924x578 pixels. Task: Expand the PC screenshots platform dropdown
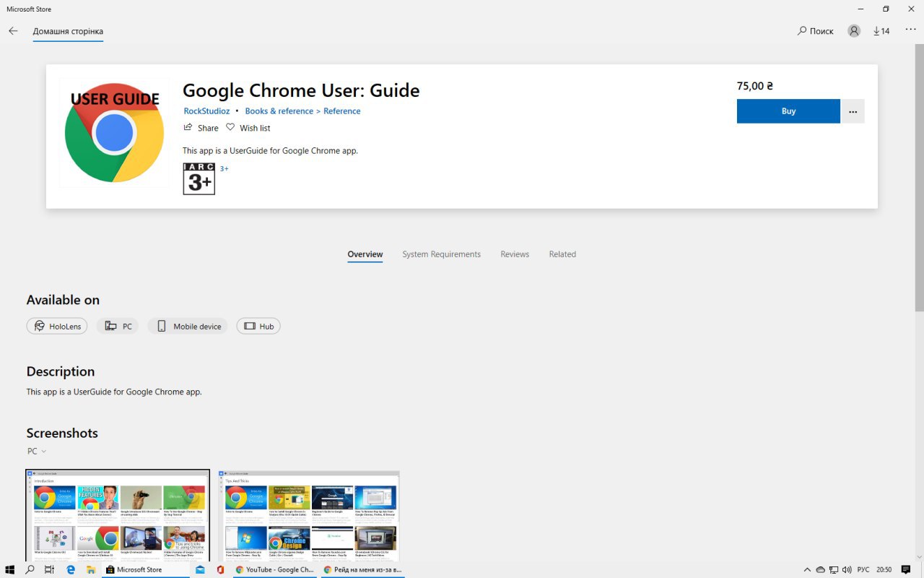click(37, 451)
